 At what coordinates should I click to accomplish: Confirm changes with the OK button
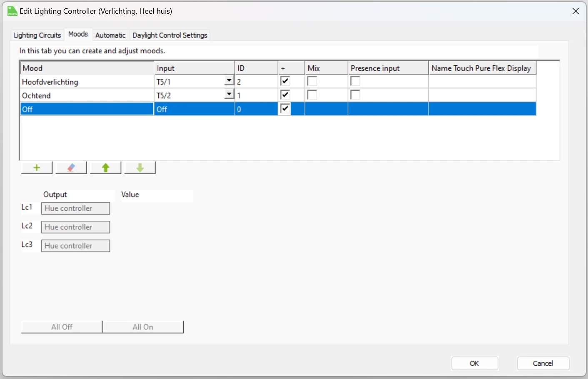475,363
